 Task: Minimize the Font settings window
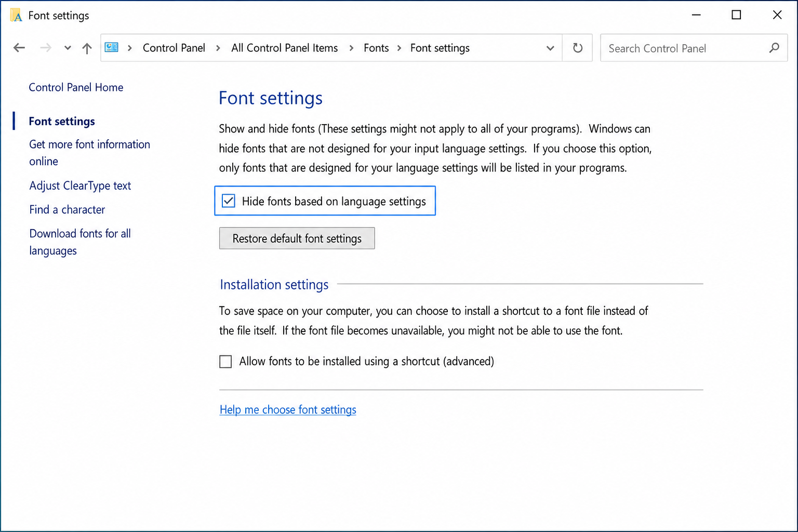(x=696, y=15)
